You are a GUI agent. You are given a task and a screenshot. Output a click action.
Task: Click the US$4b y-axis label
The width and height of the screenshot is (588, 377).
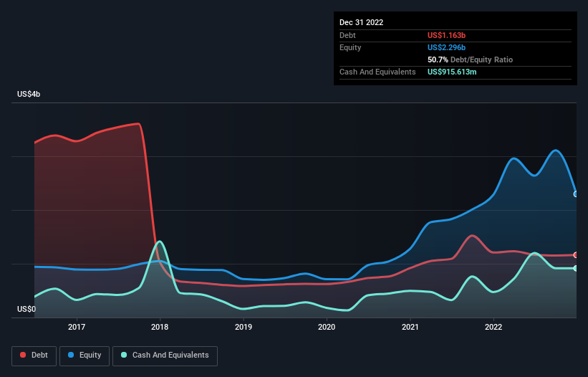click(x=29, y=94)
